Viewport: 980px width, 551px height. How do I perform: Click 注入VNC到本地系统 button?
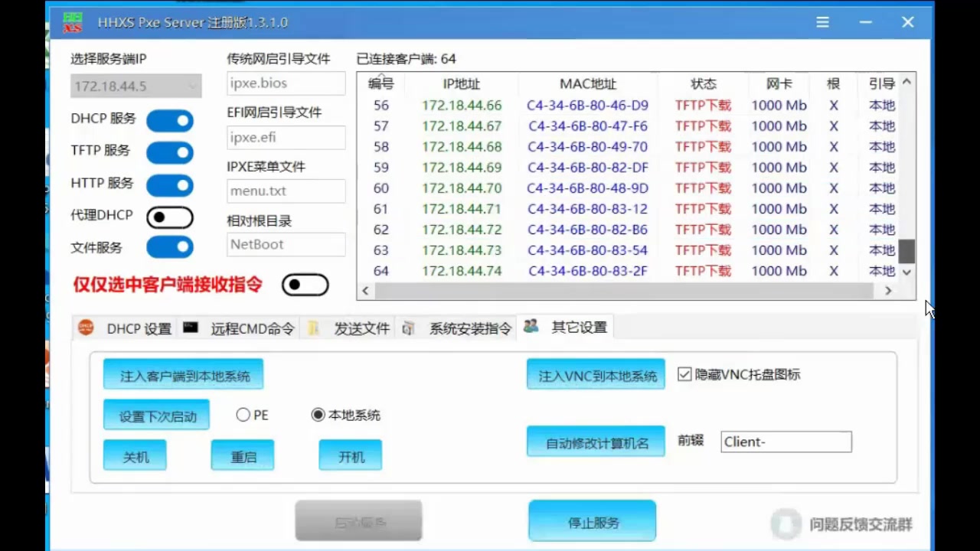pyautogui.click(x=596, y=375)
